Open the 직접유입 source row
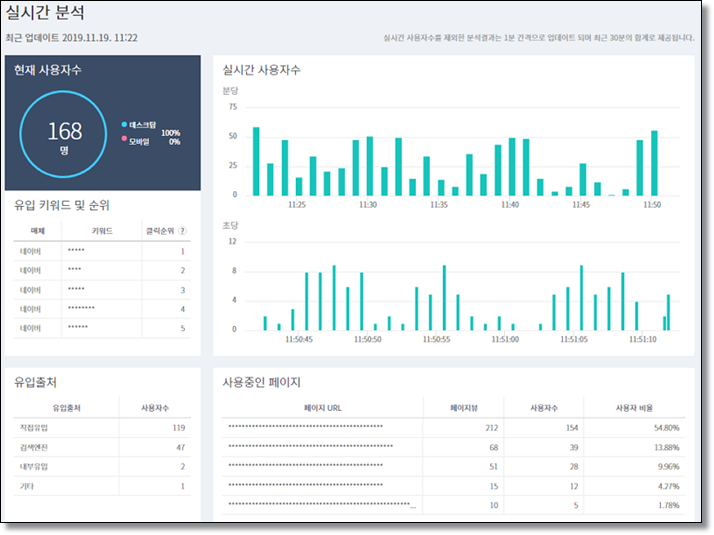This screenshot has height=535, width=714. point(102,428)
